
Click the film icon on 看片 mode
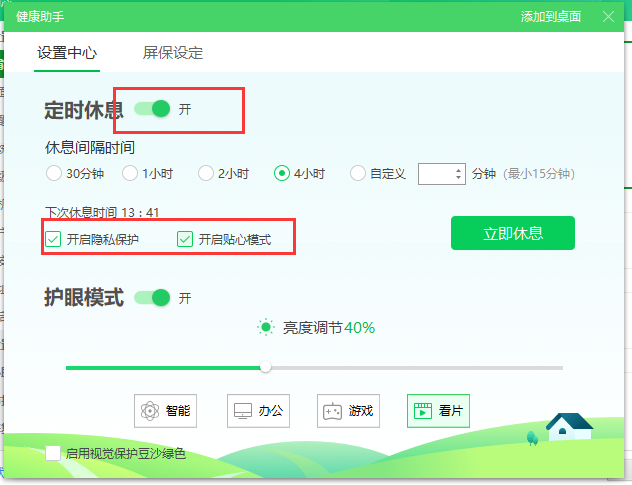click(x=423, y=411)
